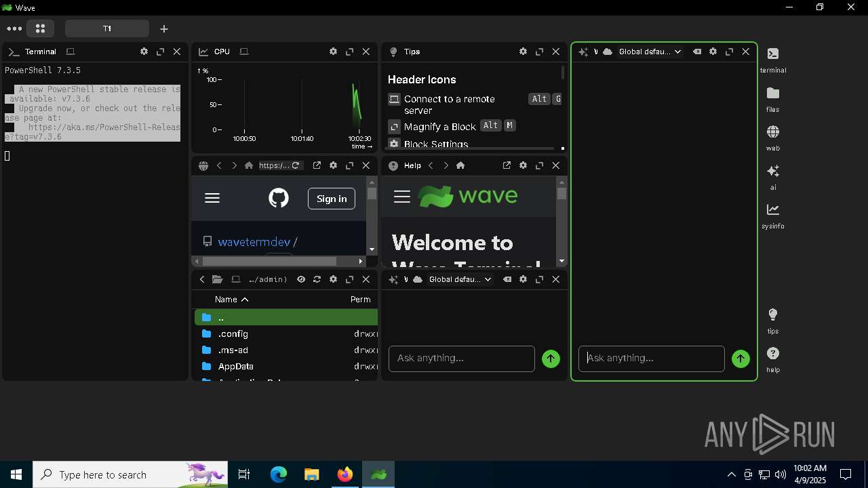Go forward in the web block
868x488 pixels.
(x=234, y=165)
